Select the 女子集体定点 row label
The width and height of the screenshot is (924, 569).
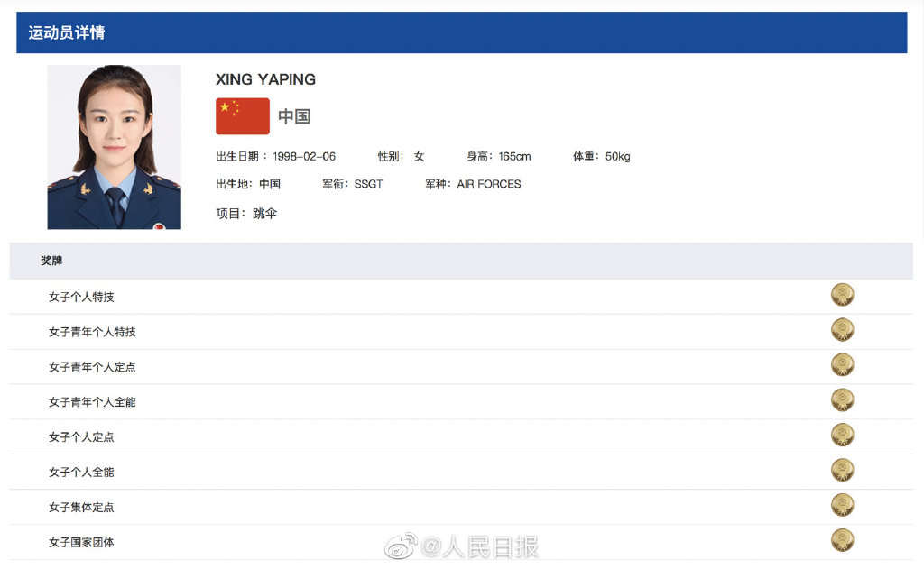click(81, 507)
